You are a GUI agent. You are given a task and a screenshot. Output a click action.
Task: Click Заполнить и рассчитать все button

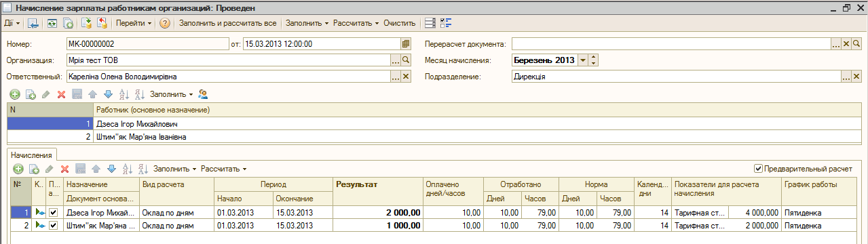point(227,23)
